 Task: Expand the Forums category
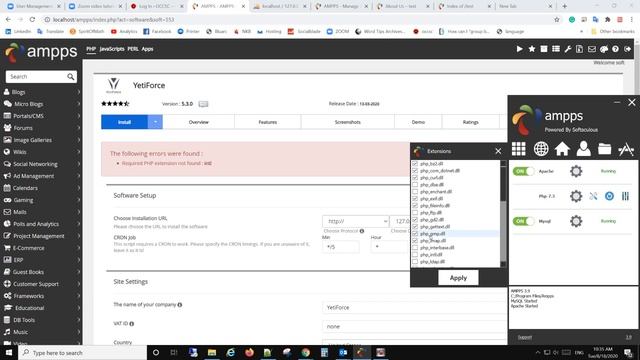[41, 128]
